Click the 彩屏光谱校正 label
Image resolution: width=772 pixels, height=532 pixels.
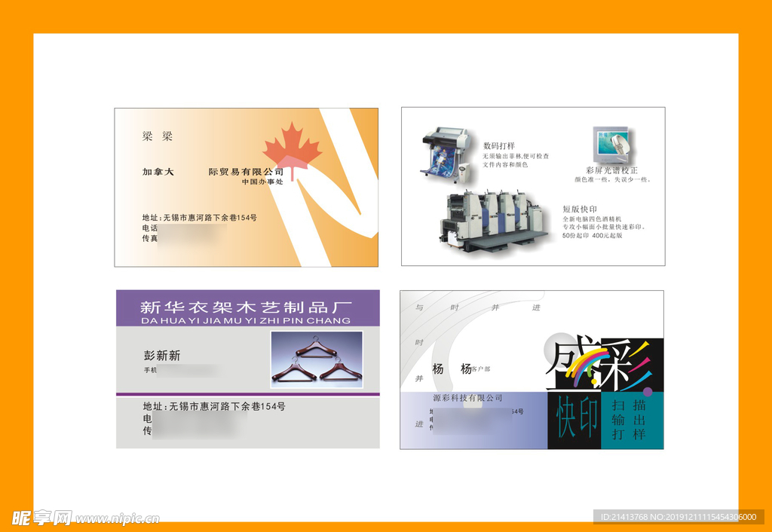[611, 170]
